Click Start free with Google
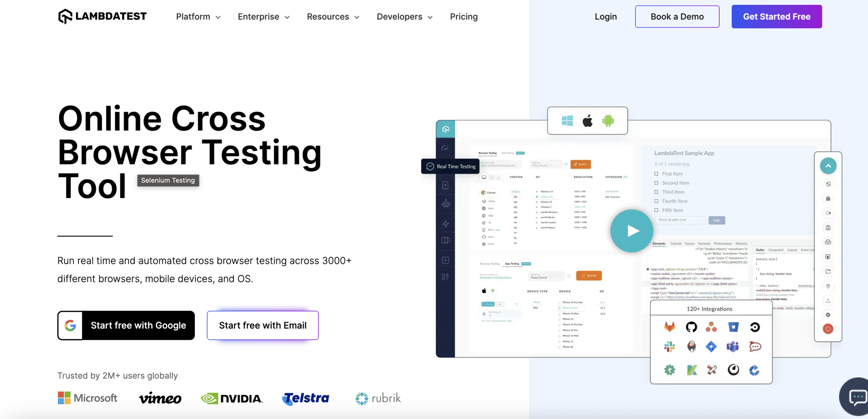This screenshot has height=419, width=868. [x=126, y=325]
